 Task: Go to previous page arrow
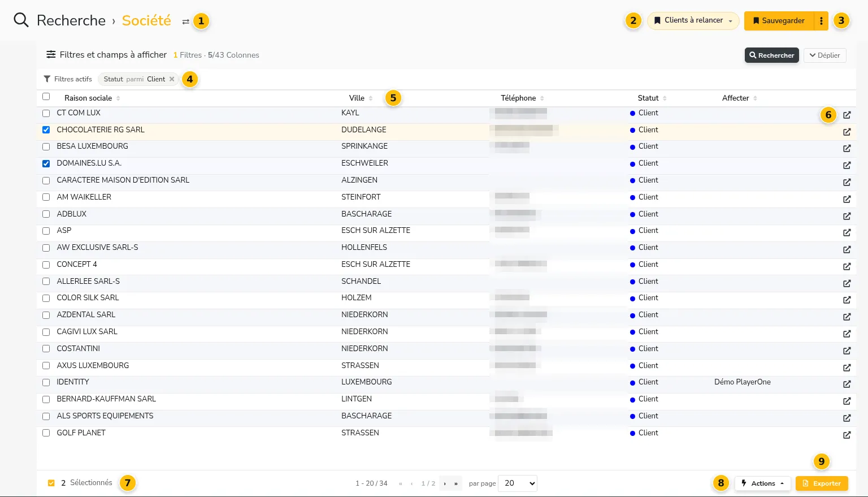tap(412, 483)
